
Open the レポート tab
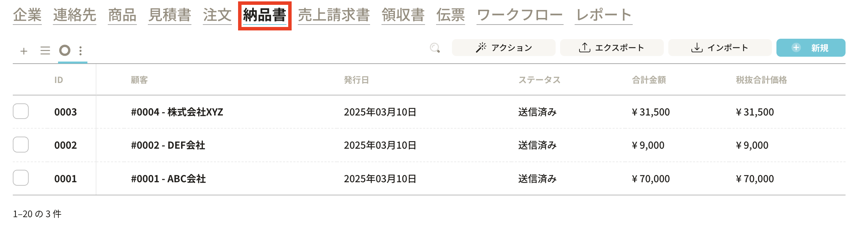click(x=603, y=15)
